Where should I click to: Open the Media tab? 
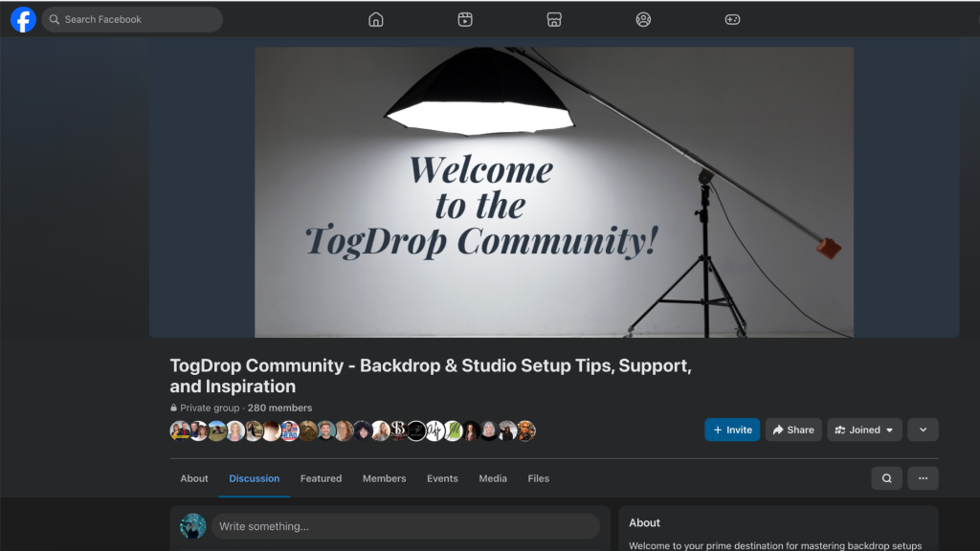[x=493, y=478]
